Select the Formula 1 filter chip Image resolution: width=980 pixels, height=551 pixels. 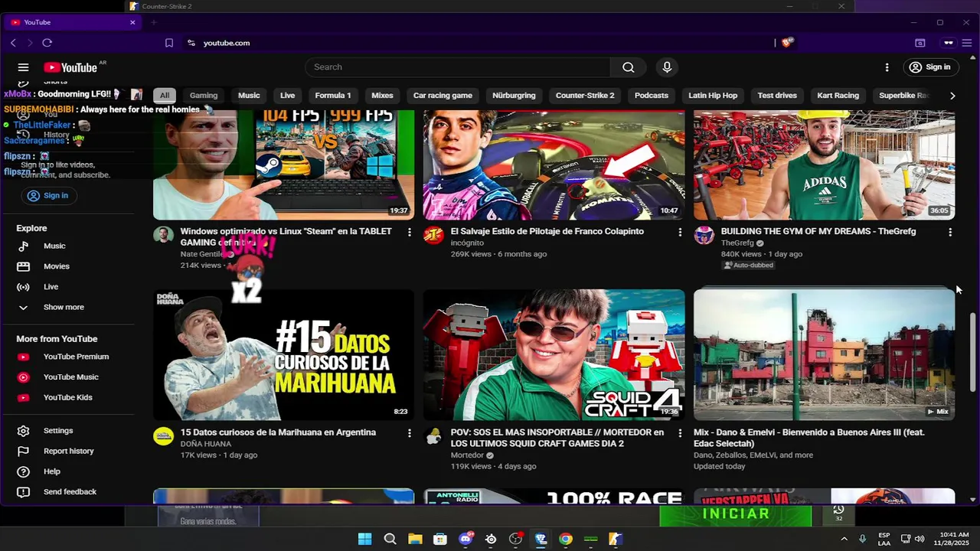point(333,96)
